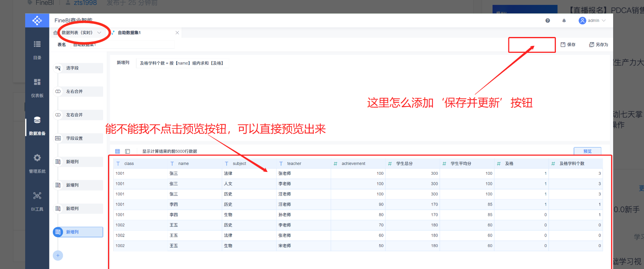Select the 字段设置 step
The width and height of the screenshot is (644, 269).
[78, 139]
